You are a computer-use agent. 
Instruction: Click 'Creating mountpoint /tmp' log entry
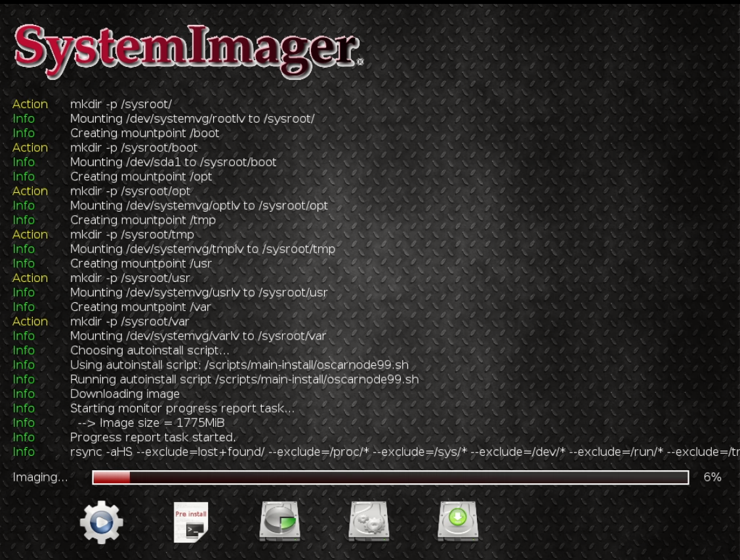pos(142,220)
